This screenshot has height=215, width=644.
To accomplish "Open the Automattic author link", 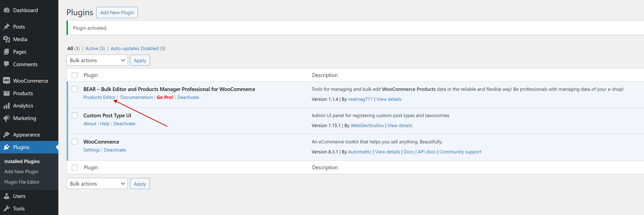I will [x=359, y=152].
